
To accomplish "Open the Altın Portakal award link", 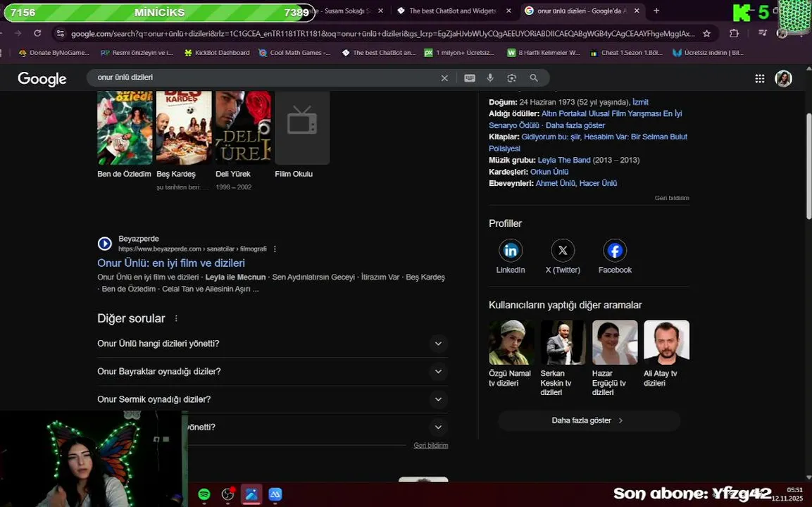I will (x=586, y=119).
